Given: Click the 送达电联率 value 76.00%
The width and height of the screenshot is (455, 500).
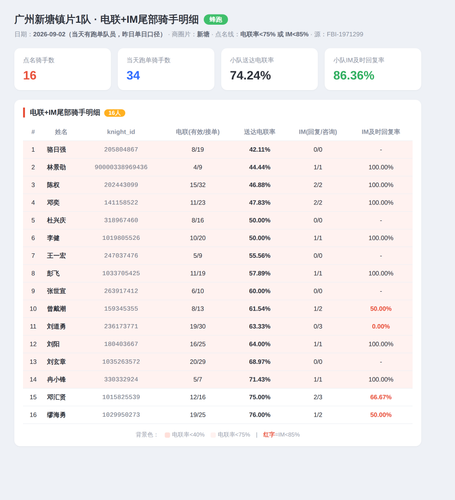Looking at the screenshot, I should 260,415.
